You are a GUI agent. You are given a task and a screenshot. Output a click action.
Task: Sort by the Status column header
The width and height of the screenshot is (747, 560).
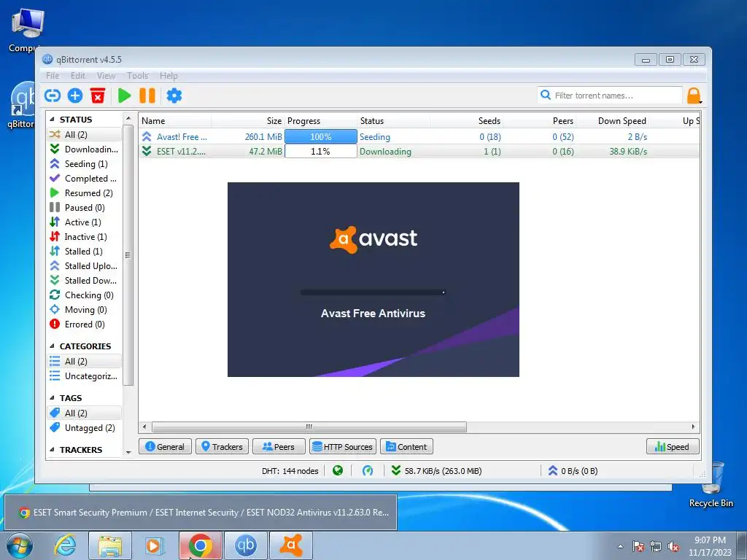pos(393,121)
